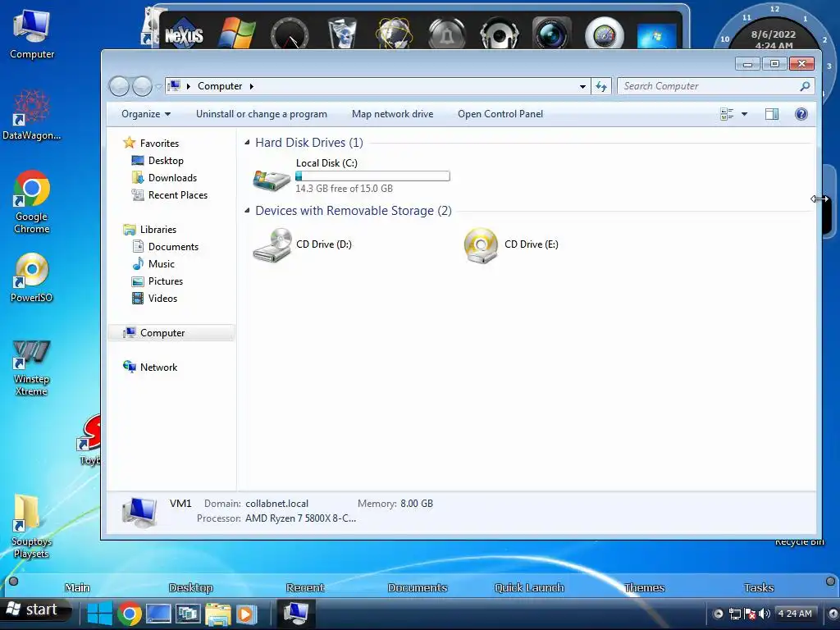
Task: Expand address bar history dropdown
Action: (582, 86)
